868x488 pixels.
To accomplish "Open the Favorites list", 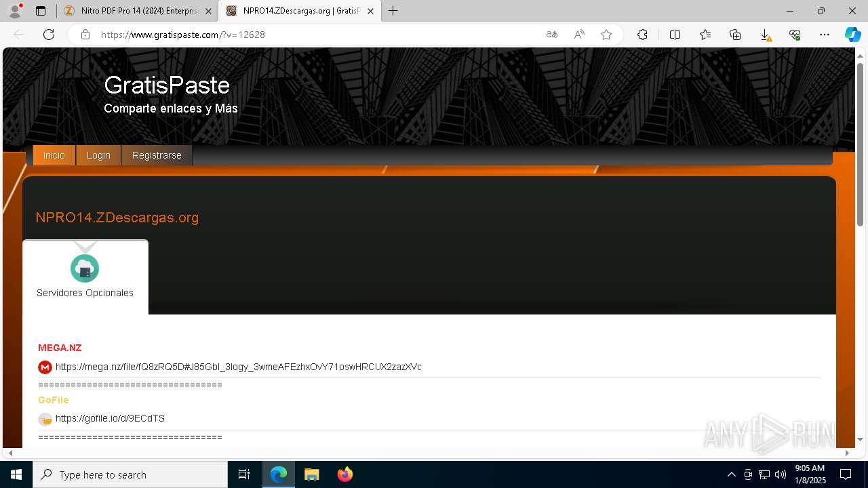I will click(705, 35).
